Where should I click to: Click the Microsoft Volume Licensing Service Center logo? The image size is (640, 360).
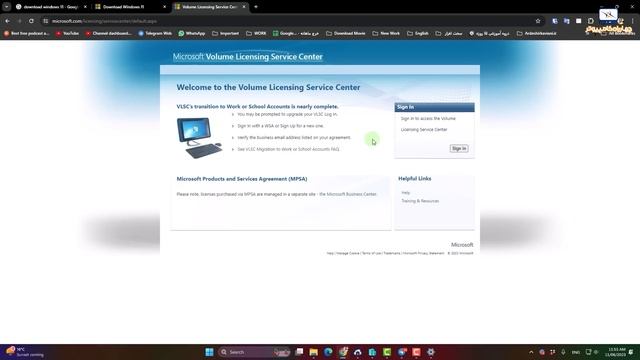coord(248,57)
